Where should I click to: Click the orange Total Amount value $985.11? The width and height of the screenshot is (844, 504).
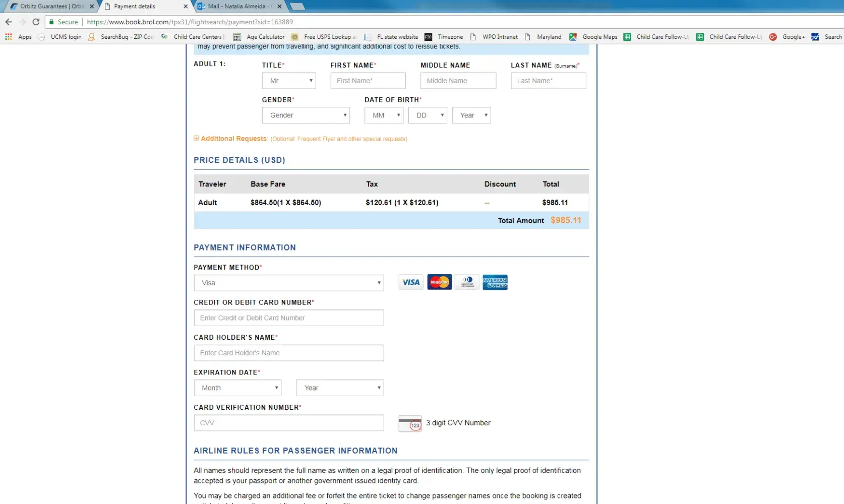point(566,220)
